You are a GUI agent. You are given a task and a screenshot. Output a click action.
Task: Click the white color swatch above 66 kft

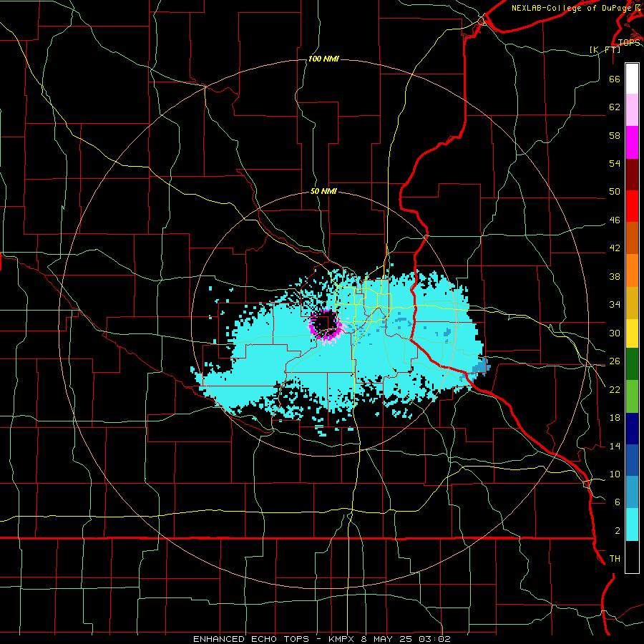[632, 79]
